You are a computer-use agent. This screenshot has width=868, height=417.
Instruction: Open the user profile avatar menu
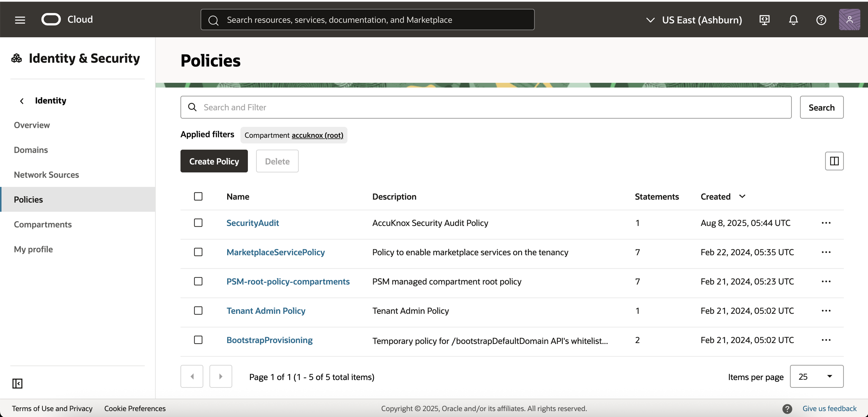[x=849, y=20]
